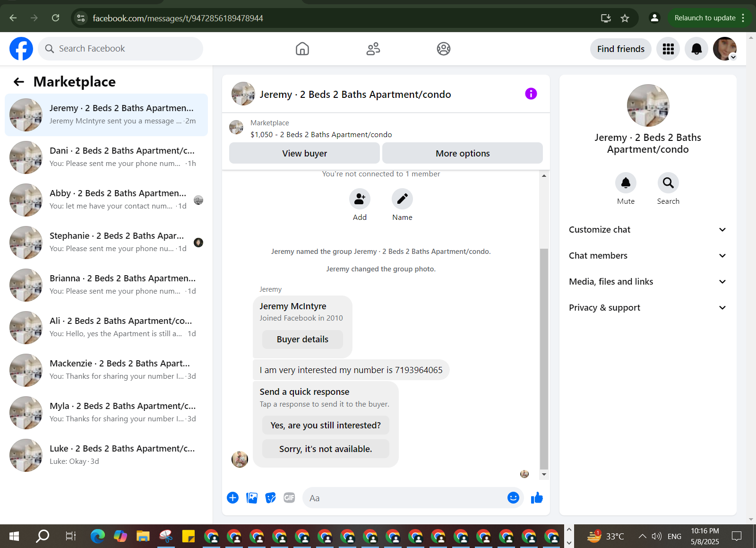
Task: Focus the Search Facebook field
Action: click(120, 49)
